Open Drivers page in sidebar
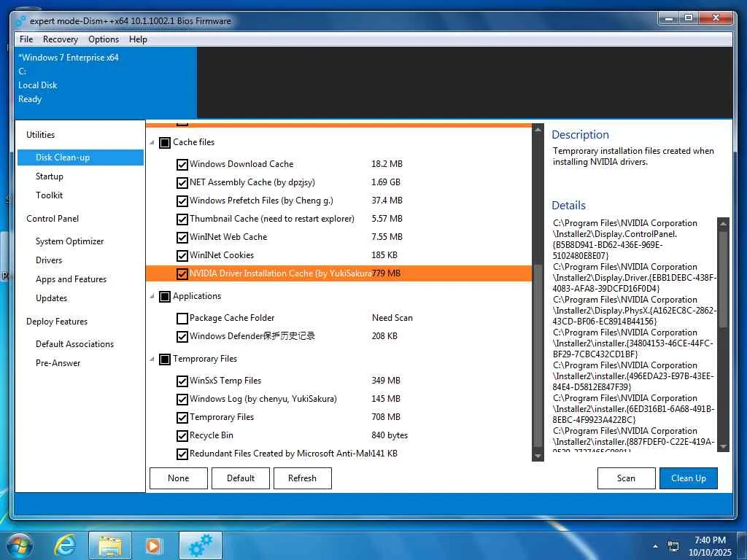The image size is (747, 560). (x=49, y=260)
